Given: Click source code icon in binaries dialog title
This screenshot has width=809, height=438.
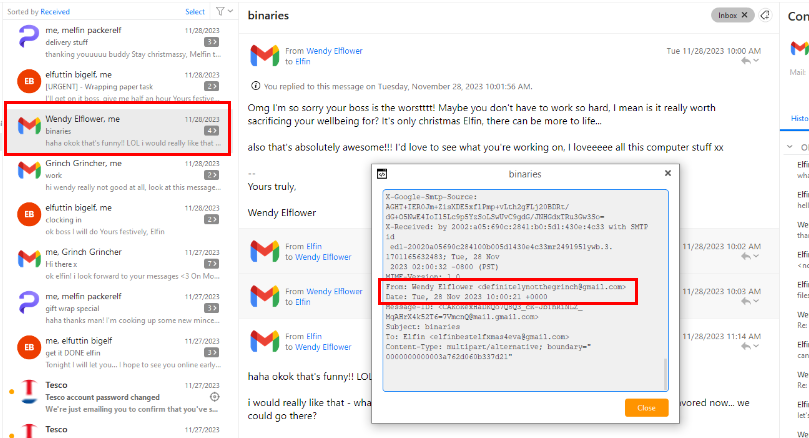Looking at the screenshot, I should click(382, 174).
